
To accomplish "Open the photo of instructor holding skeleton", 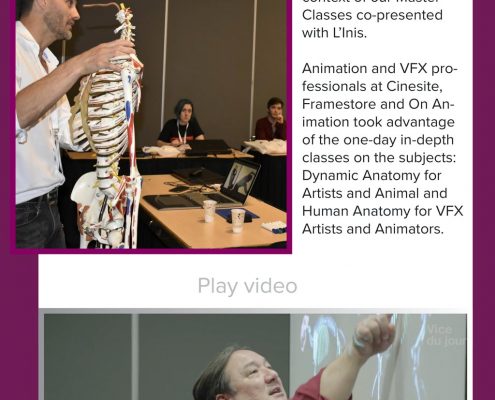I will 151,124.
